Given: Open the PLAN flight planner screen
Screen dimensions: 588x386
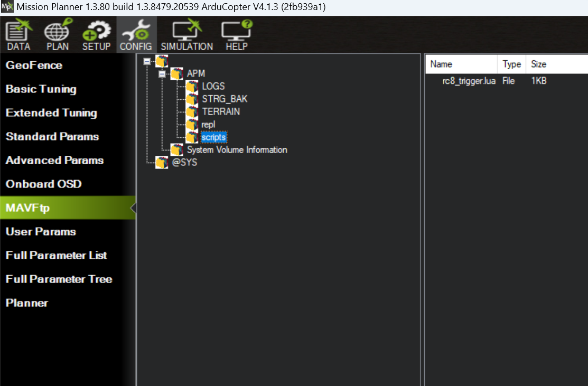Looking at the screenshot, I should 58,35.
